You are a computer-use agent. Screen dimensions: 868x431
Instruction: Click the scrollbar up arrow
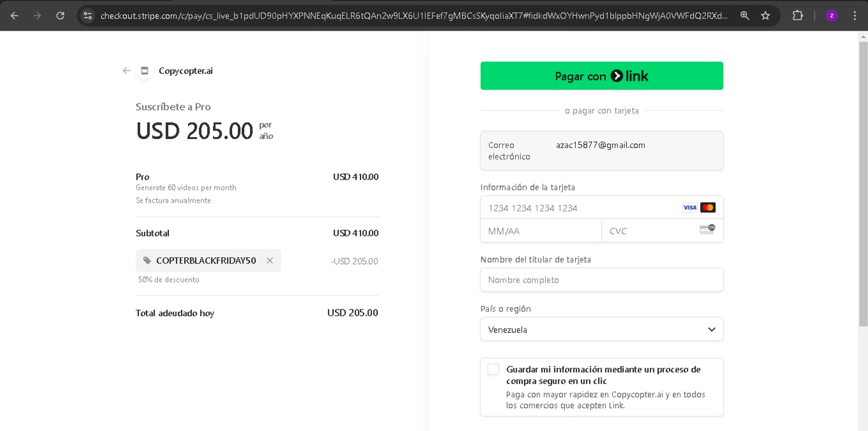(863, 36)
